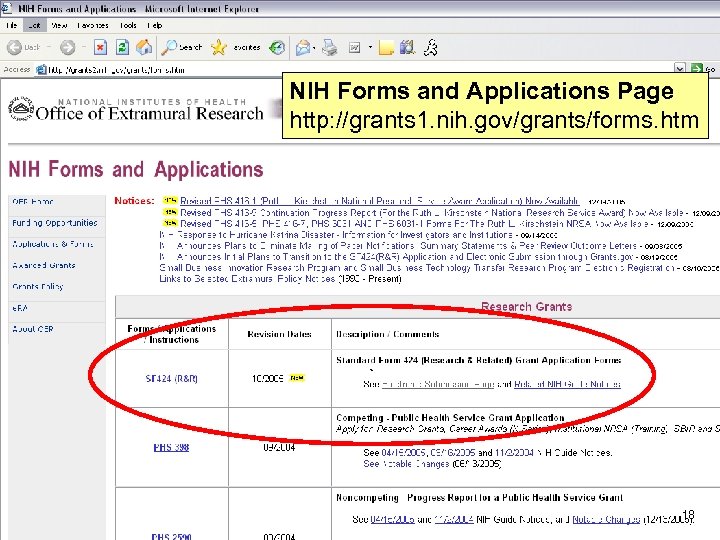Click the Revision Dates column header
This screenshot has height=540, width=720.
279,334
